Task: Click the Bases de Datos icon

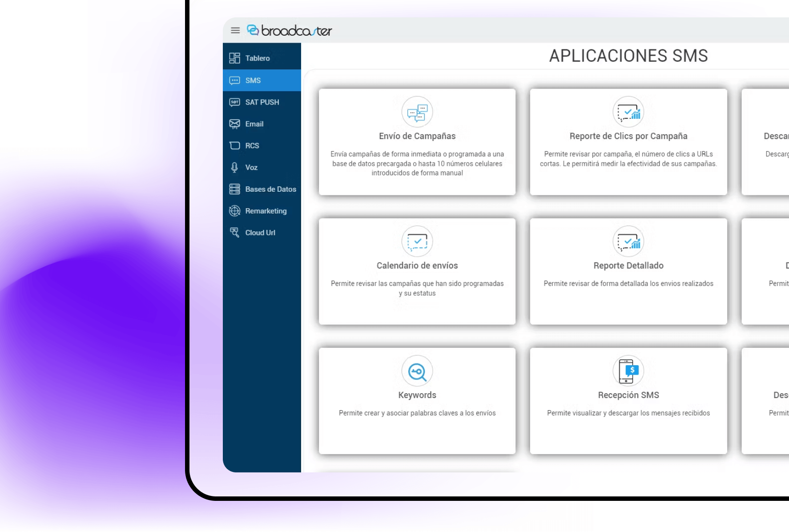Action: pos(234,189)
